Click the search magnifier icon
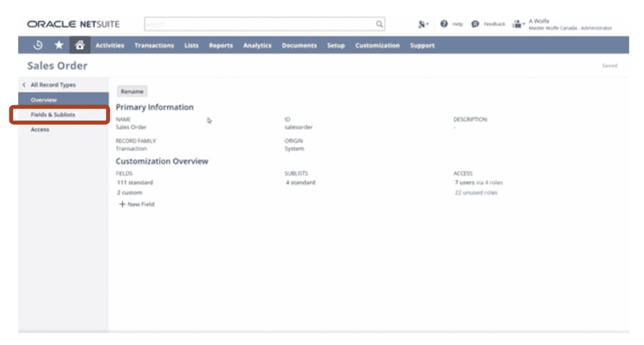Screen dimensions: 644x345 pyautogui.click(x=379, y=25)
